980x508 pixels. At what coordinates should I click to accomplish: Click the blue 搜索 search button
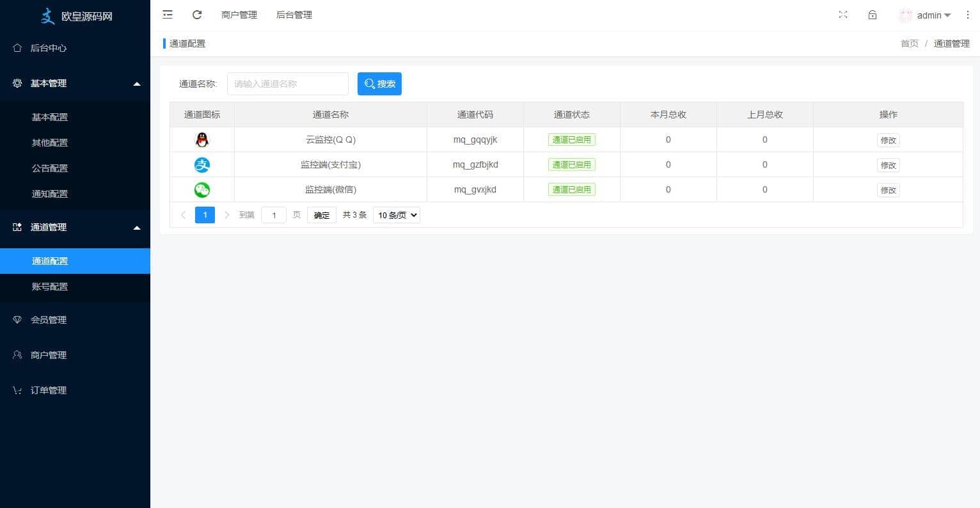[379, 84]
